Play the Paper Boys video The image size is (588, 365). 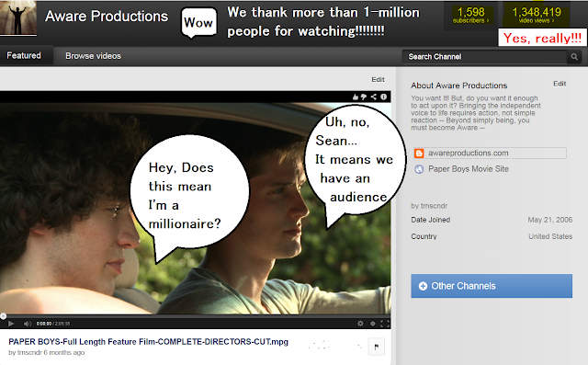(x=11, y=324)
